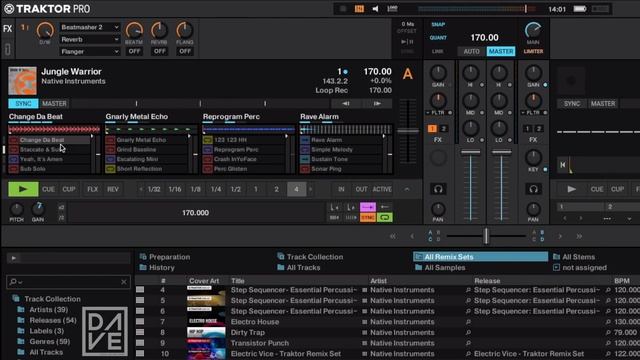The image size is (640, 360).
Task: Clear the browser search field
Action: pyautogui.click(x=124, y=282)
